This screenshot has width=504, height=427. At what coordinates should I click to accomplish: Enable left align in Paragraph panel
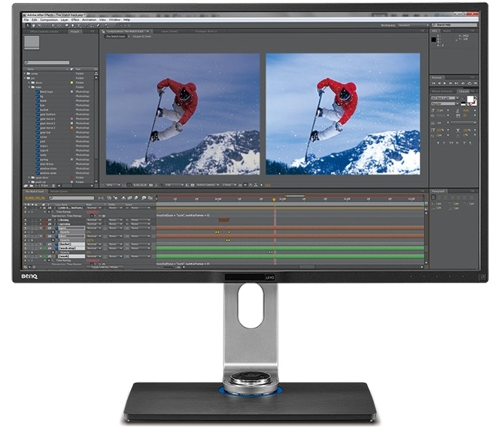click(433, 197)
